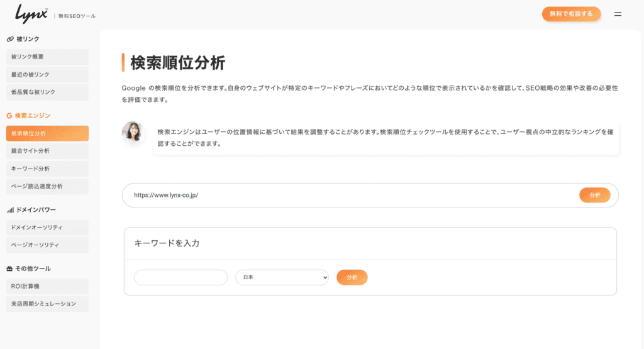
Task: Click 分析 button beside the country dropdown
Action: [352, 277]
